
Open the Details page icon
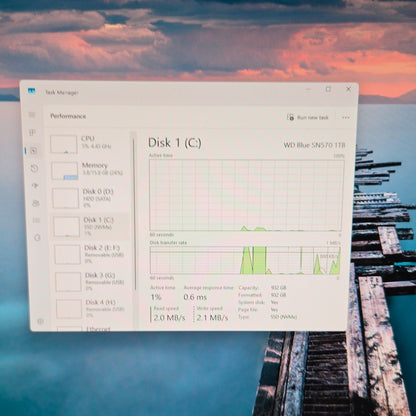[x=37, y=220]
